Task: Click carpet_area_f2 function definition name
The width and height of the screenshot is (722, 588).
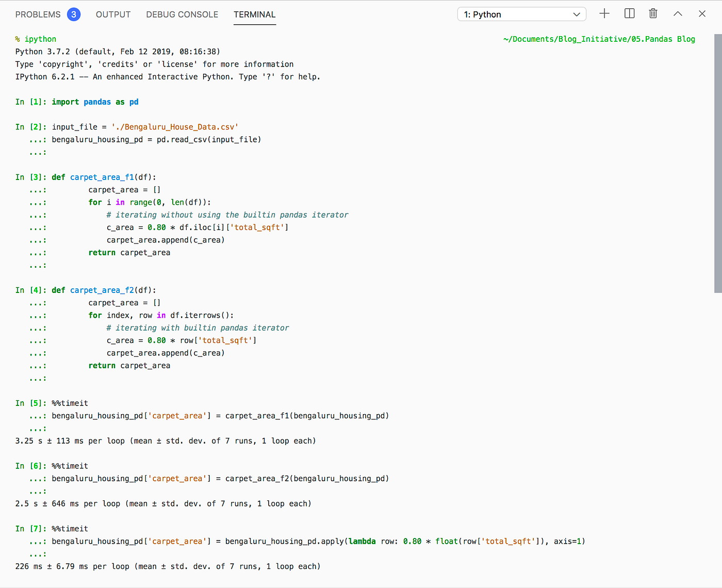Action: tap(102, 290)
